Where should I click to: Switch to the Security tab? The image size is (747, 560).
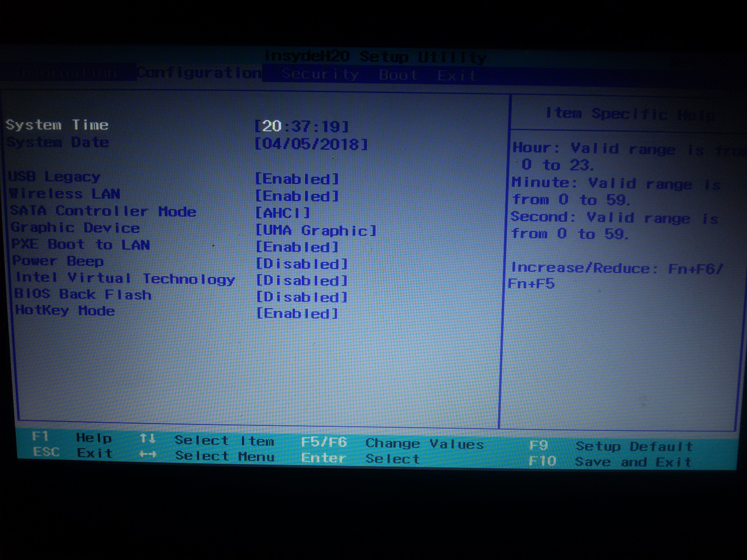(x=320, y=74)
